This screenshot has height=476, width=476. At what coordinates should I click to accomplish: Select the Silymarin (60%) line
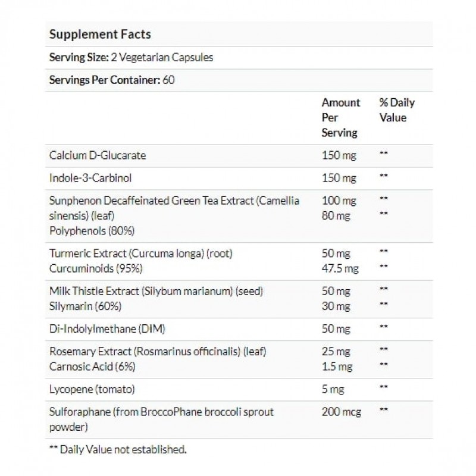pos(87,306)
